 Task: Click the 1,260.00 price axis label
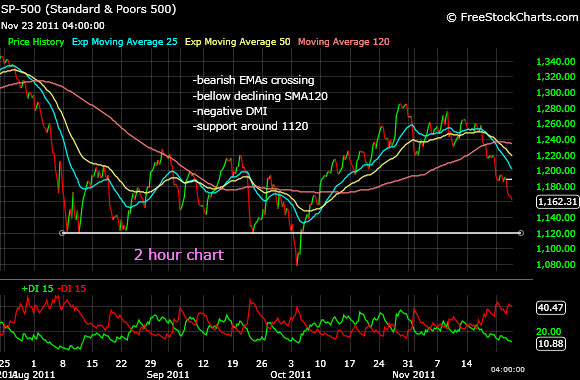(556, 124)
